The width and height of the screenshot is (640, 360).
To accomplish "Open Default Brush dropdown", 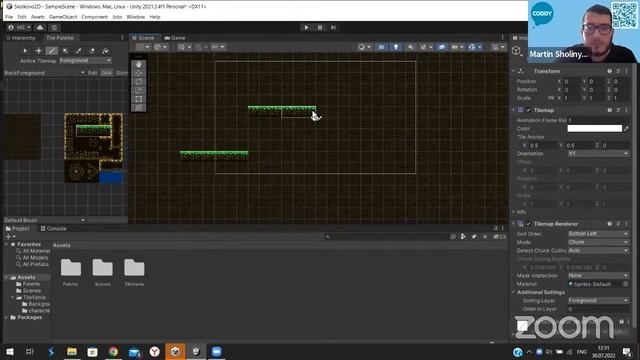I will 44,220.
